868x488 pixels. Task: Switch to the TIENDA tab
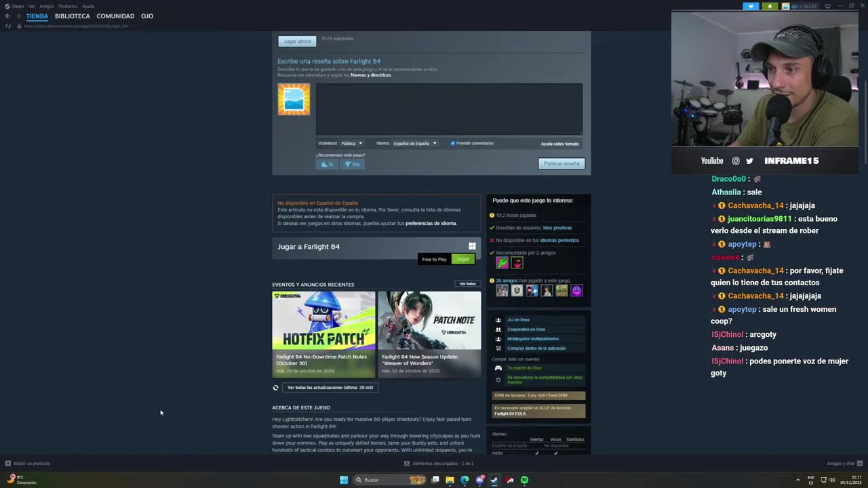click(x=37, y=16)
